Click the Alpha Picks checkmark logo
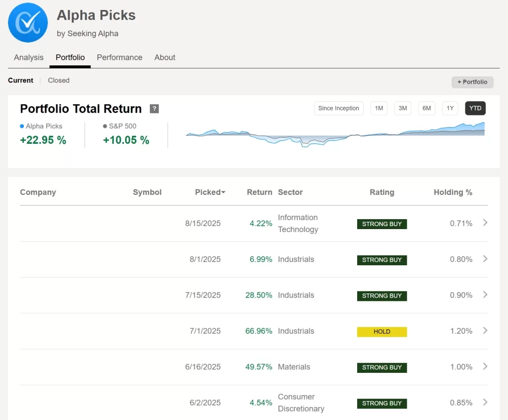 28,23
